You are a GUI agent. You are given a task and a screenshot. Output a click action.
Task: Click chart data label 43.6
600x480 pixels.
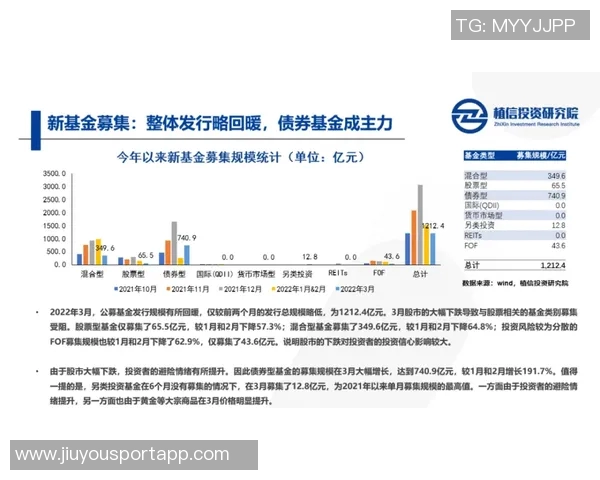(391, 256)
